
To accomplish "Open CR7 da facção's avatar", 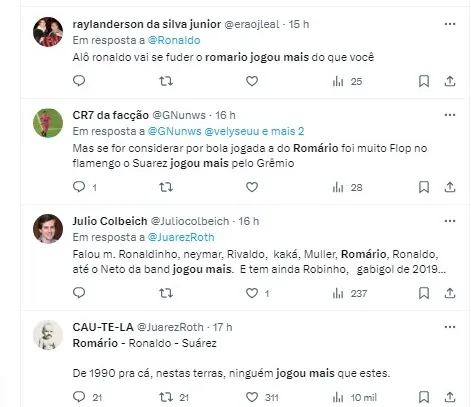I will (48, 123).
